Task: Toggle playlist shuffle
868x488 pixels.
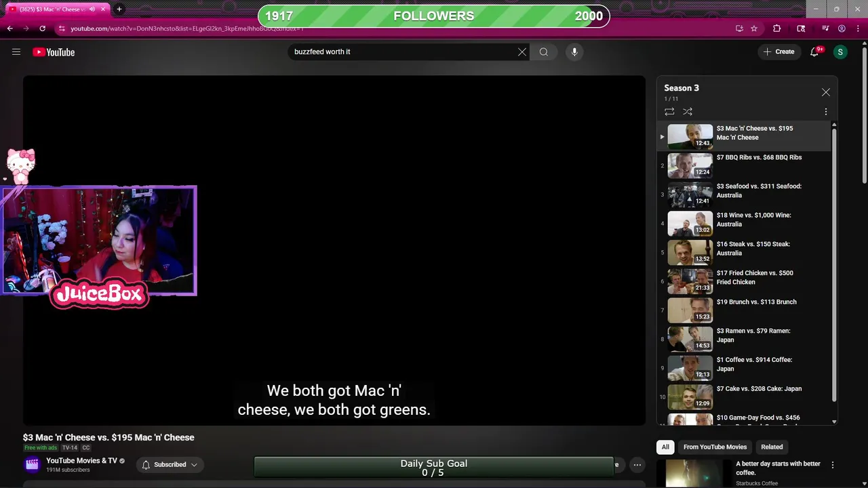Action: [688, 112]
